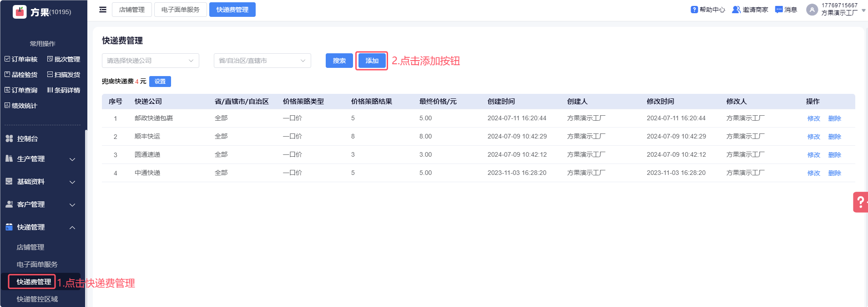868x307 pixels.
Task: Click the user avatar icon
Action: [812, 10]
